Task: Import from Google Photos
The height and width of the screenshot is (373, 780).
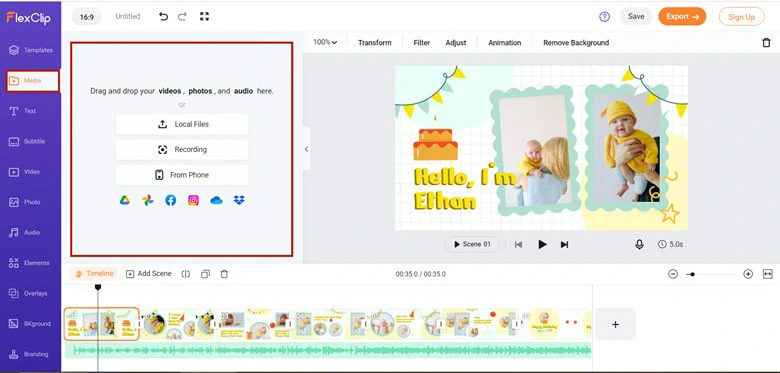Action: point(147,200)
